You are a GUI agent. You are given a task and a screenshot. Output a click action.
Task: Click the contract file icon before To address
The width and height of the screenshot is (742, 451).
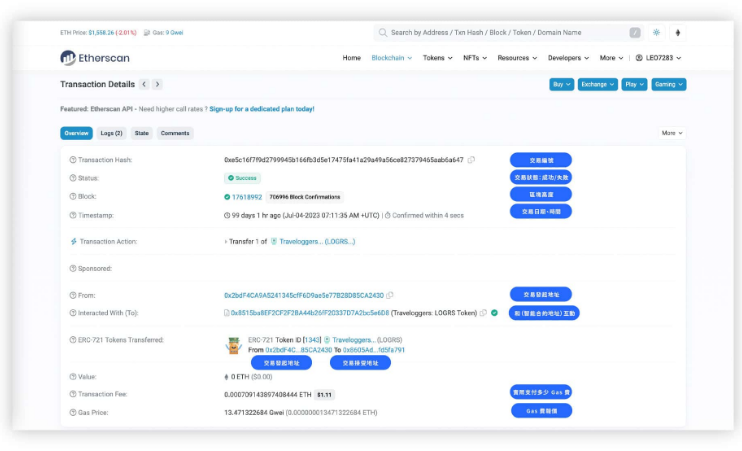click(227, 313)
